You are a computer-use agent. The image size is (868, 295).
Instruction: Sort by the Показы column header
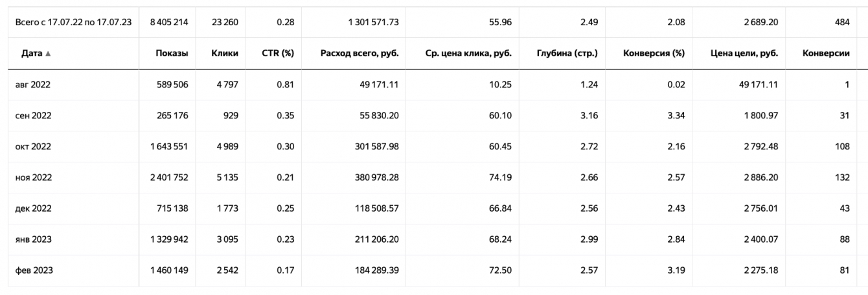pos(172,53)
